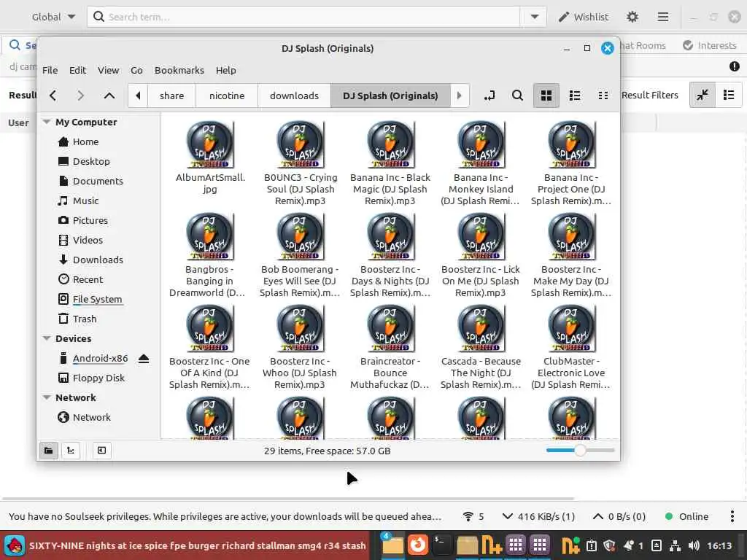747x560 pixels.
Task: Collapse the Network section
Action: (x=46, y=397)
